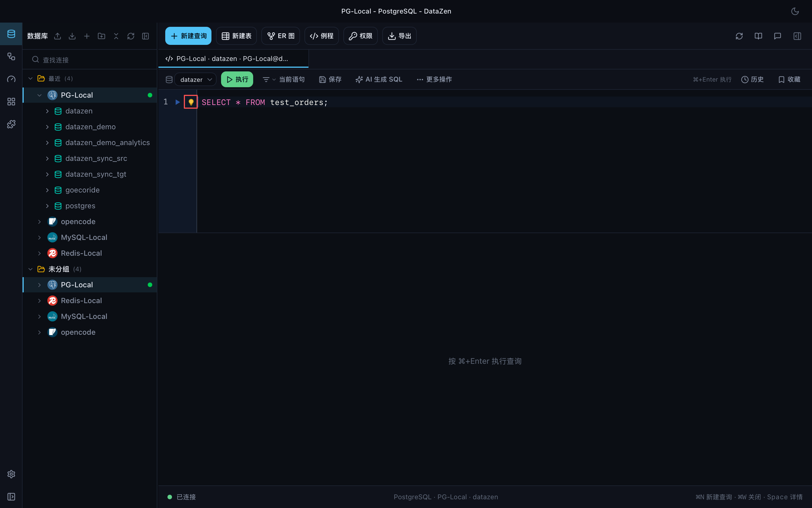
Task: Collapse the 最近 (4) group
Action: tap(30, 79)
